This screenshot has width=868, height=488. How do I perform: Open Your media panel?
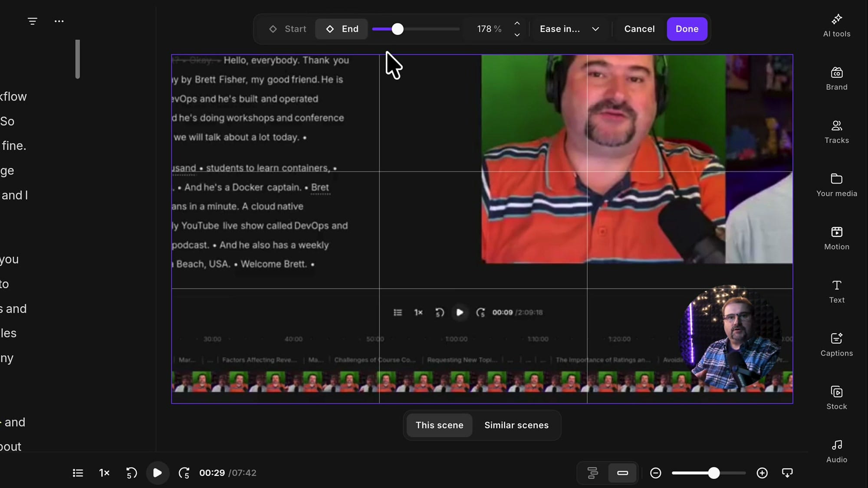[836, 185]
